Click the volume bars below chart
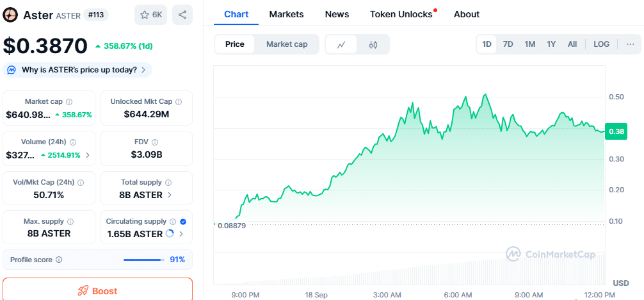This screenshot has height=300, width=644. tap(408, 269)
